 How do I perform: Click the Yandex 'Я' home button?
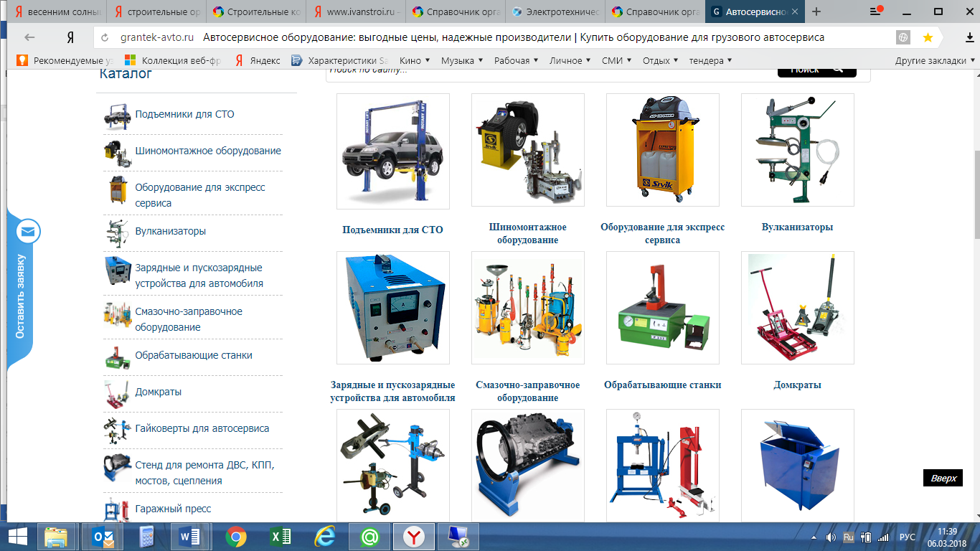coord(70,37)
